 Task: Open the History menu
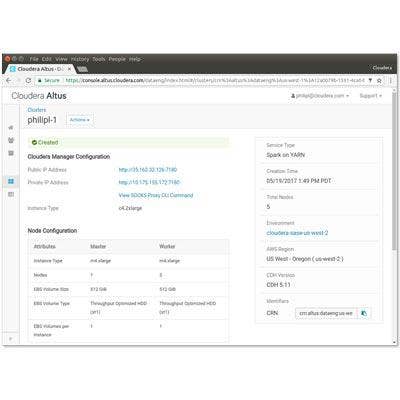pyautogui.click(x=80, y=59)
